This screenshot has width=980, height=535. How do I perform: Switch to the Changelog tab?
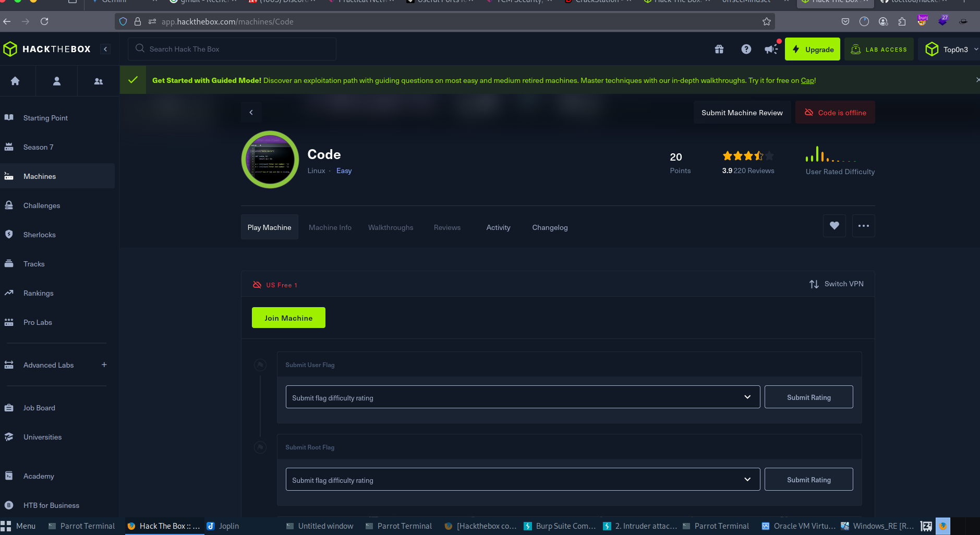tap(550, 227)
